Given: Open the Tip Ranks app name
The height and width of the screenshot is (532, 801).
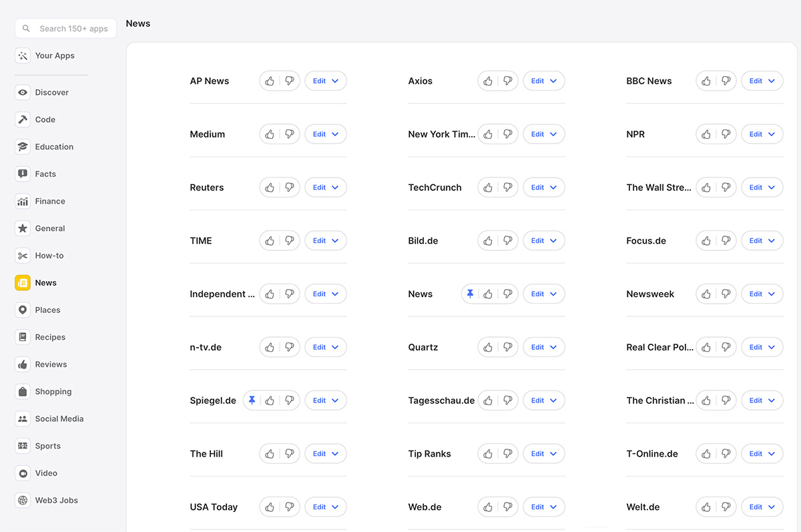Looking at the screenshot, I should click(430, 454).
